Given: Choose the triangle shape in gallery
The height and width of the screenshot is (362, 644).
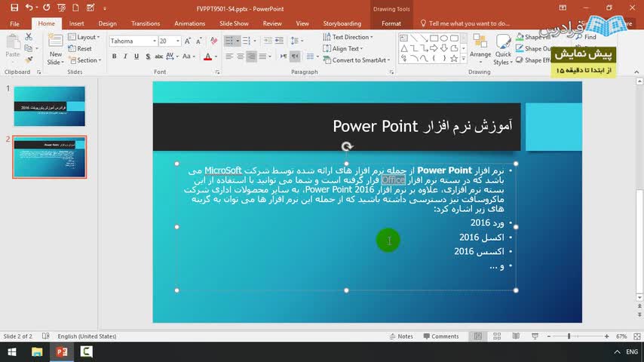Looking at the screenshot, I should click(403, 48).
